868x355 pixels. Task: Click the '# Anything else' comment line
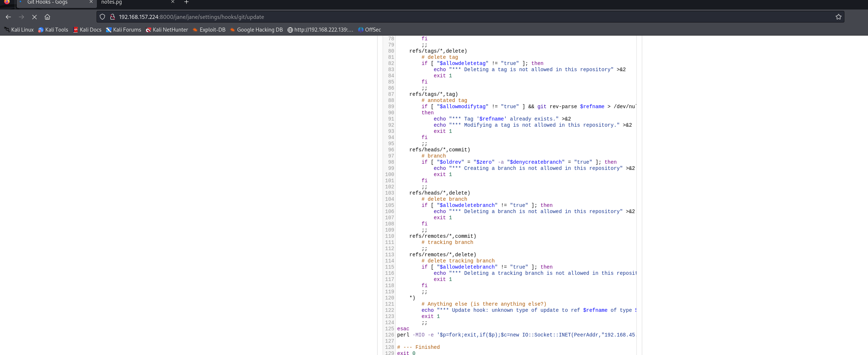484,304
